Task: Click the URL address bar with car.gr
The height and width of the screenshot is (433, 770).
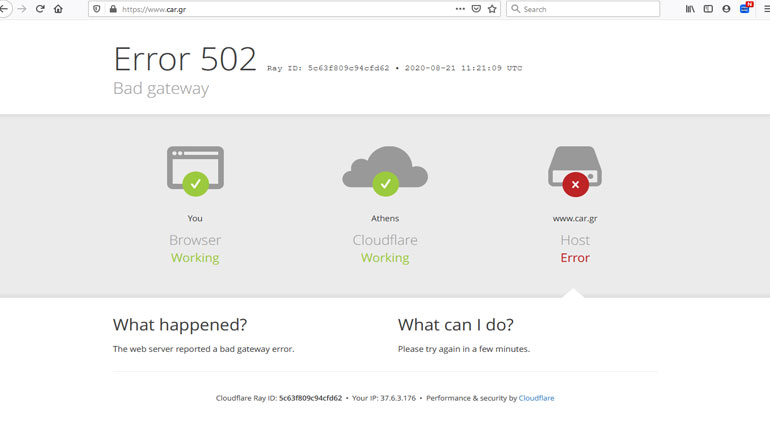Action: pyautogui.click(x=280, y=9)
